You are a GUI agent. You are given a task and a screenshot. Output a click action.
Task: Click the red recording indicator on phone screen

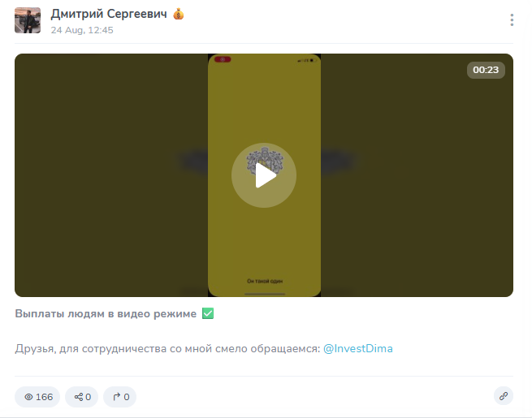(223, 59)
